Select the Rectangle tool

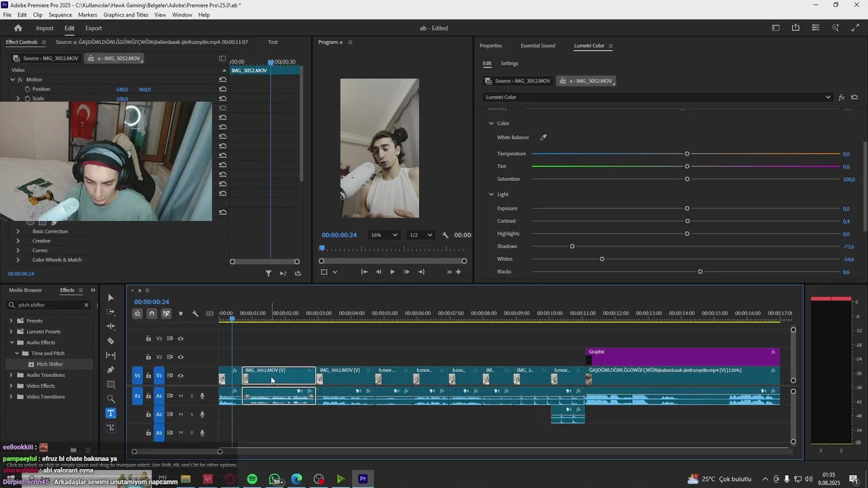(111, 384)
